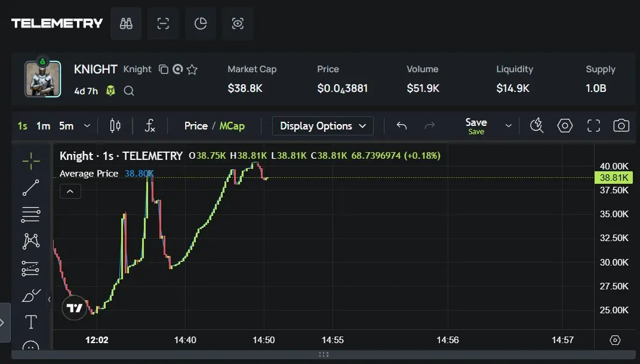Favorite Knight with the star icon
This screenshot has height=364, width=640.
(x=192, y=69)
